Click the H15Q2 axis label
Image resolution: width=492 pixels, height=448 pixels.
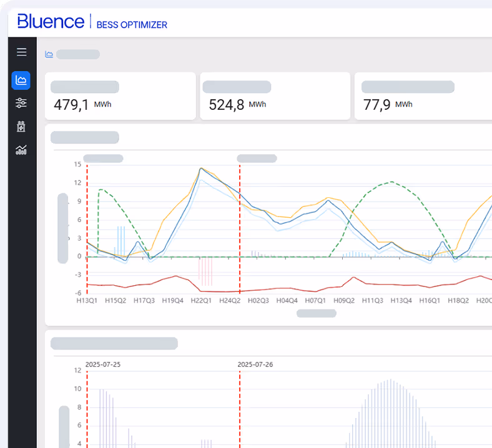[x=116, y=301]
